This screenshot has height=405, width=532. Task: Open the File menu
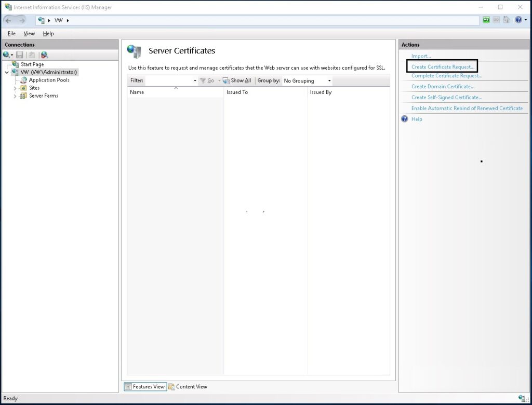point(11,34)
